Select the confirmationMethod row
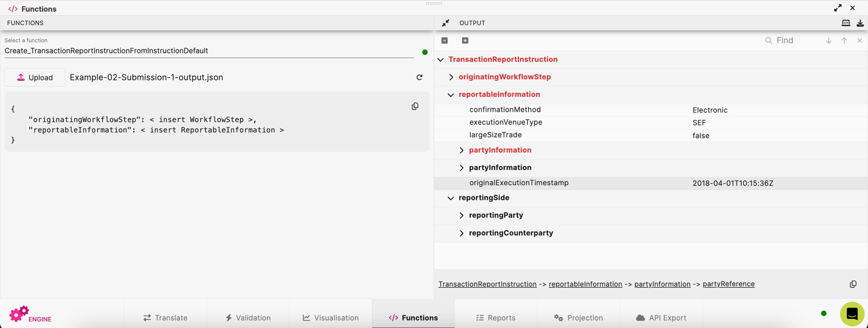The height and width of the screenshot is (328, 868). pos(651,110)
